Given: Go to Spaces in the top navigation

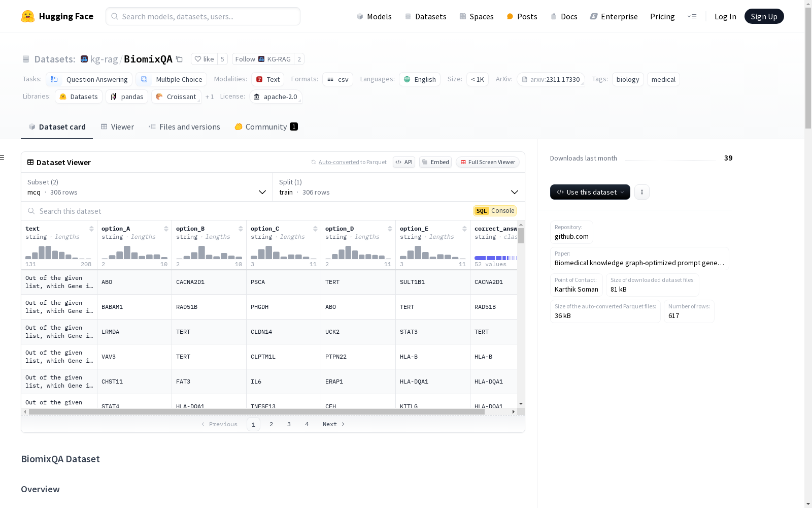Looking at the screenshot, I should (x=477, y=16).
